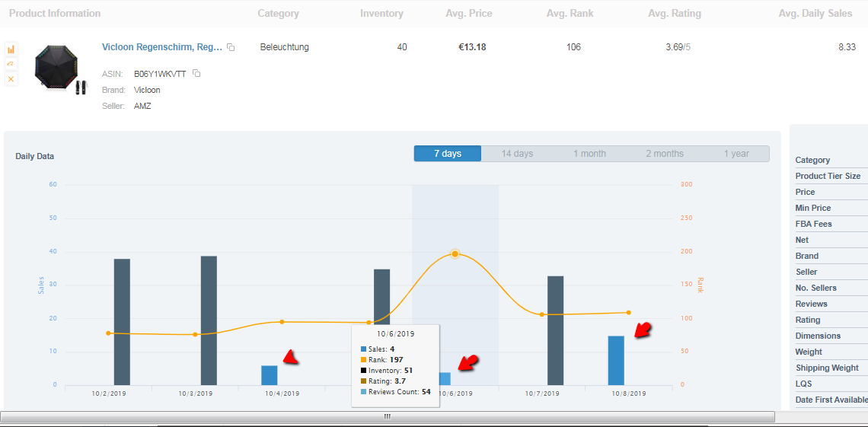Click the rank point for 10/7/2019
This screenshot has width=868, height=427.
[x=542, y=314]
